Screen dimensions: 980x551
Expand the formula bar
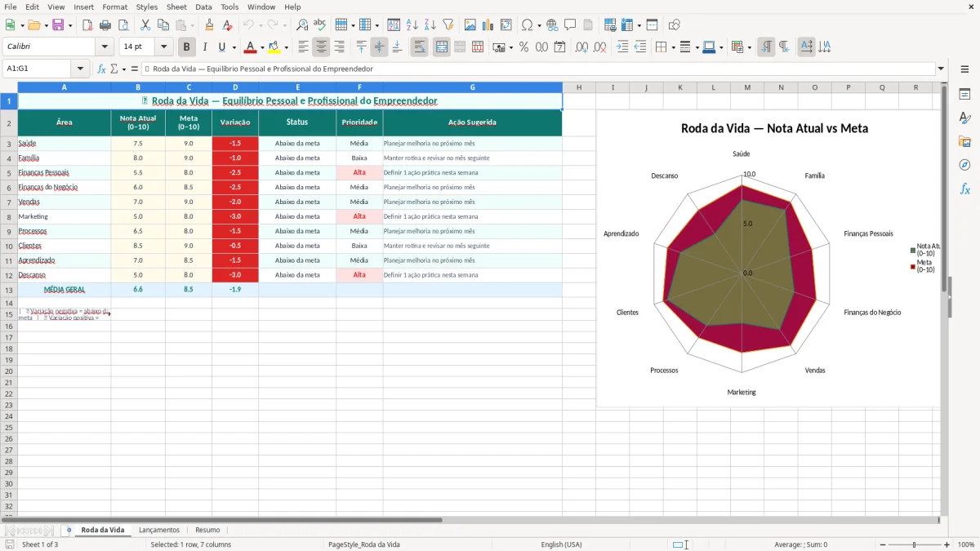point(941,69)
